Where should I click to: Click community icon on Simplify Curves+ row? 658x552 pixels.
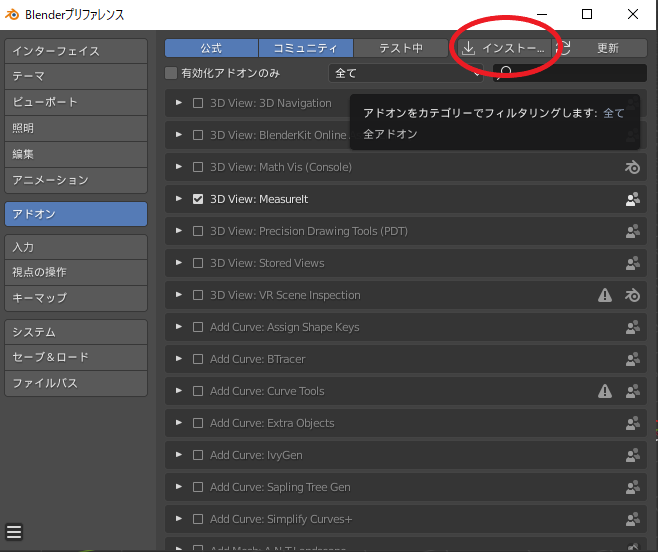(632, 519)
